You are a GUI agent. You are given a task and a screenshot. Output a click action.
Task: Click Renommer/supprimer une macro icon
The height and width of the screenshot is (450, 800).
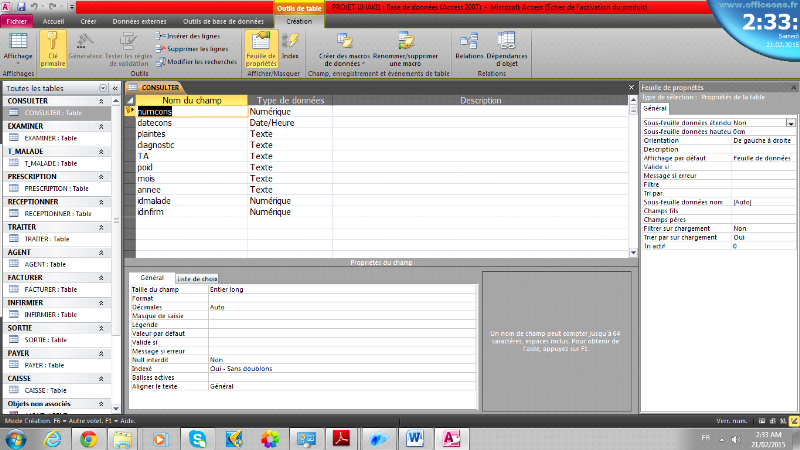coord(406,46)
